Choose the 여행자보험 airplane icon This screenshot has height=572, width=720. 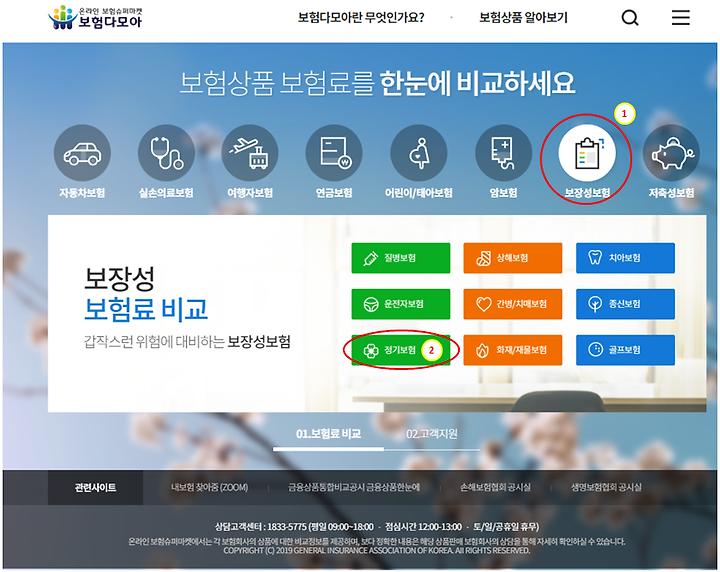tap(250, 153)
